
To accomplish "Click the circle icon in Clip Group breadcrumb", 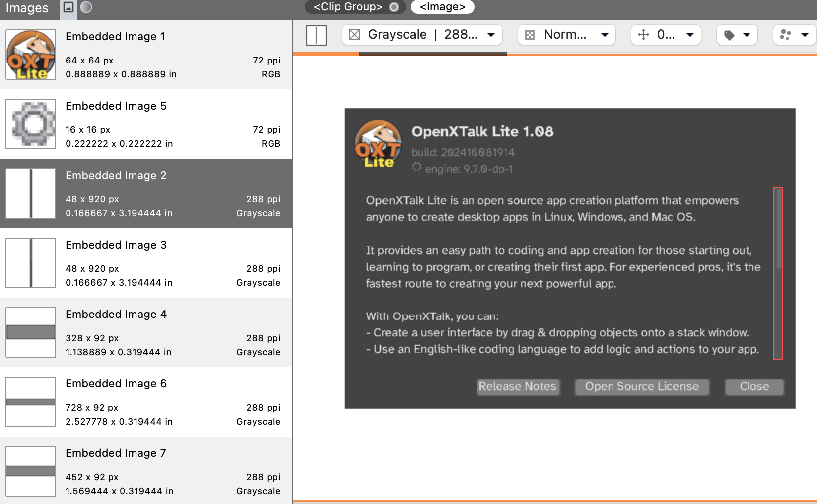I will point(394,7).
